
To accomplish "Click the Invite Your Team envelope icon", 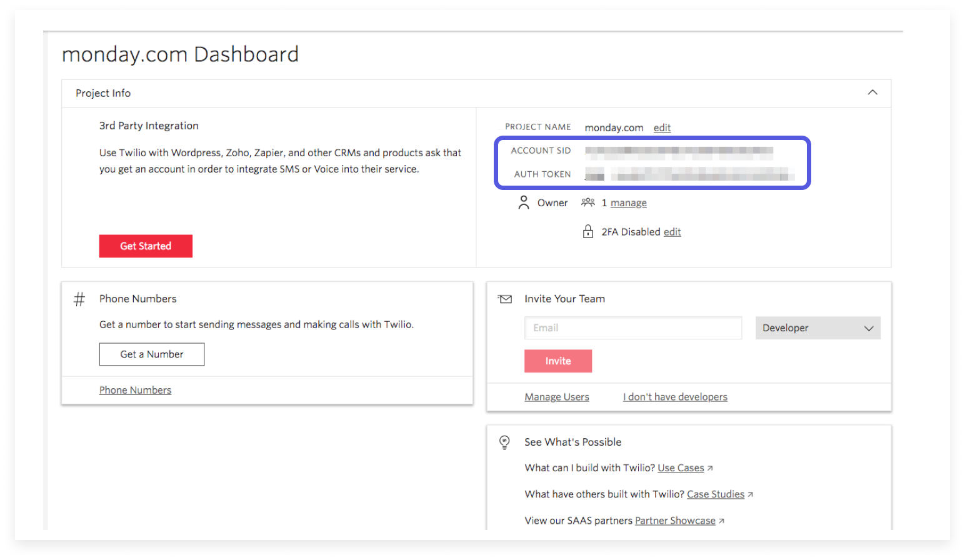I will click(505, 299).
